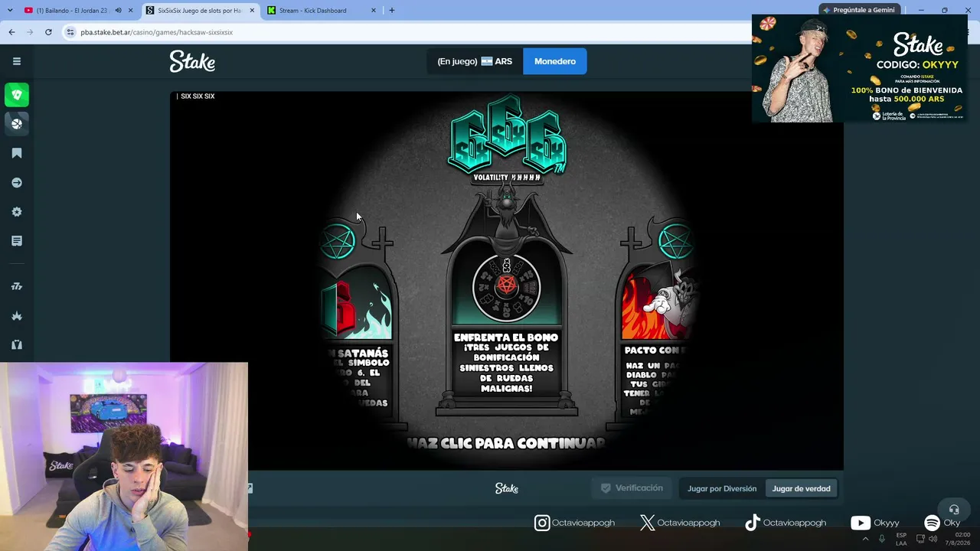Mute the Bailando YouTube tab audio
This screenshot has height=551, width=980.
coord(118,11)
